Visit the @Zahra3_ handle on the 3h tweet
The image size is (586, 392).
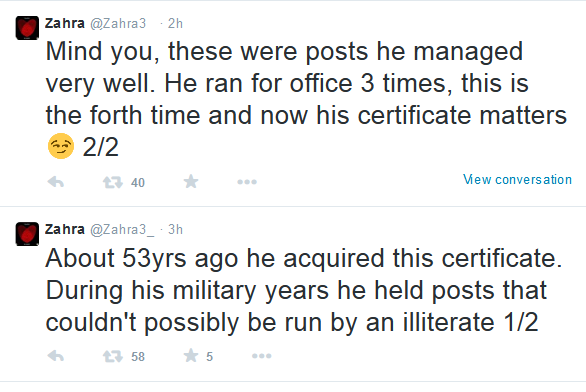122,229
